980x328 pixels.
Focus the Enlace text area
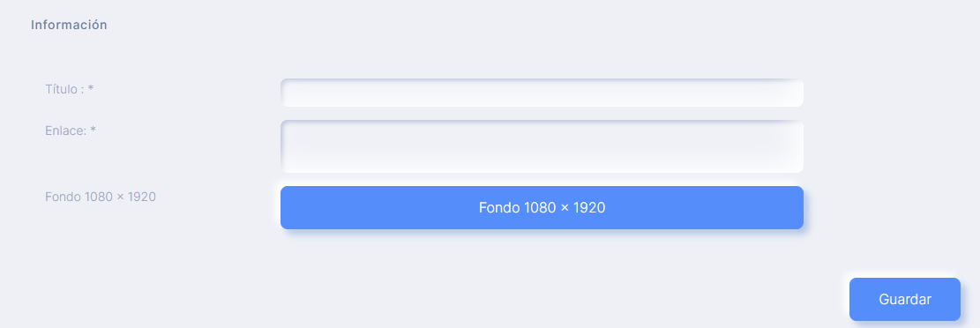pyautogui.click(x=542, y=146)
